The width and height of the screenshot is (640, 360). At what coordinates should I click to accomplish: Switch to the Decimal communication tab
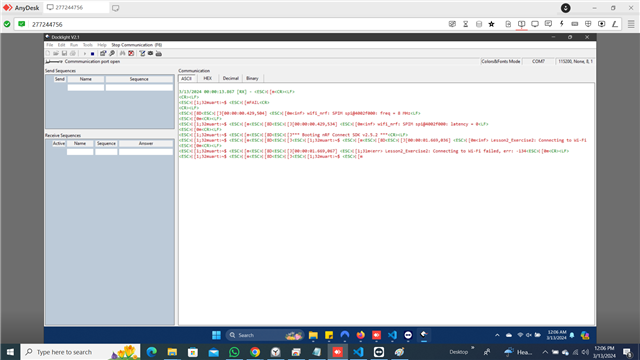231,78
